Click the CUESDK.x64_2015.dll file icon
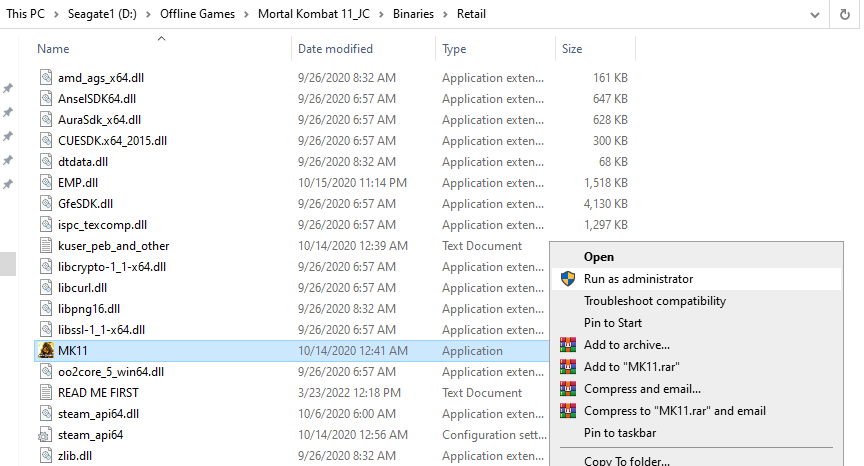The height and width of the screenshot is (466, 864). click(46, 140)
